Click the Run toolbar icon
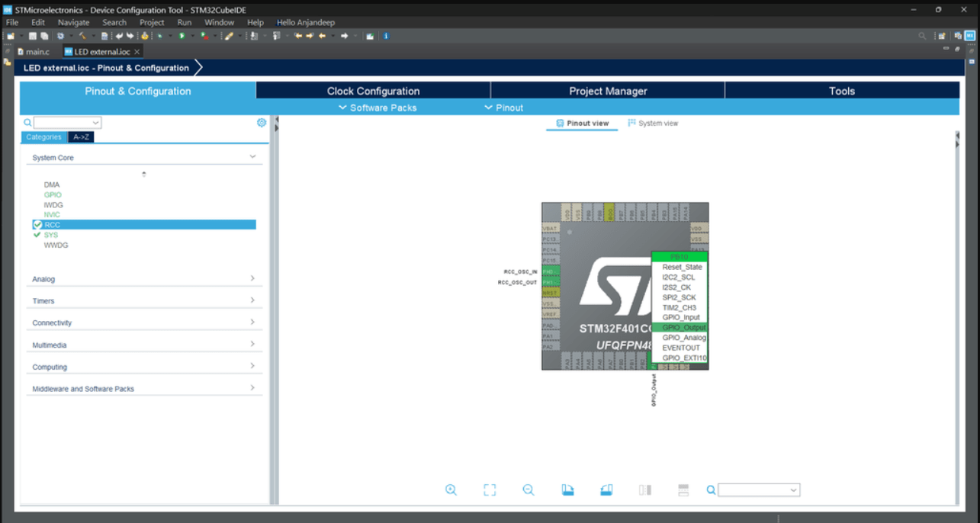Viewport: 980px width, 523px height. pos(182,36)
